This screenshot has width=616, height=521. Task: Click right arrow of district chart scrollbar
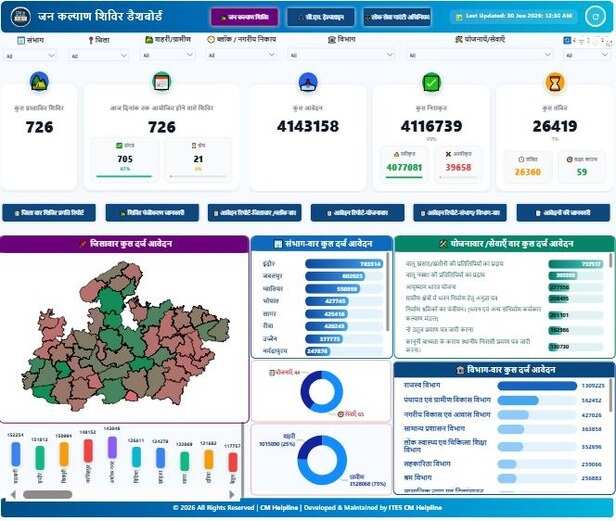[232, 494]
